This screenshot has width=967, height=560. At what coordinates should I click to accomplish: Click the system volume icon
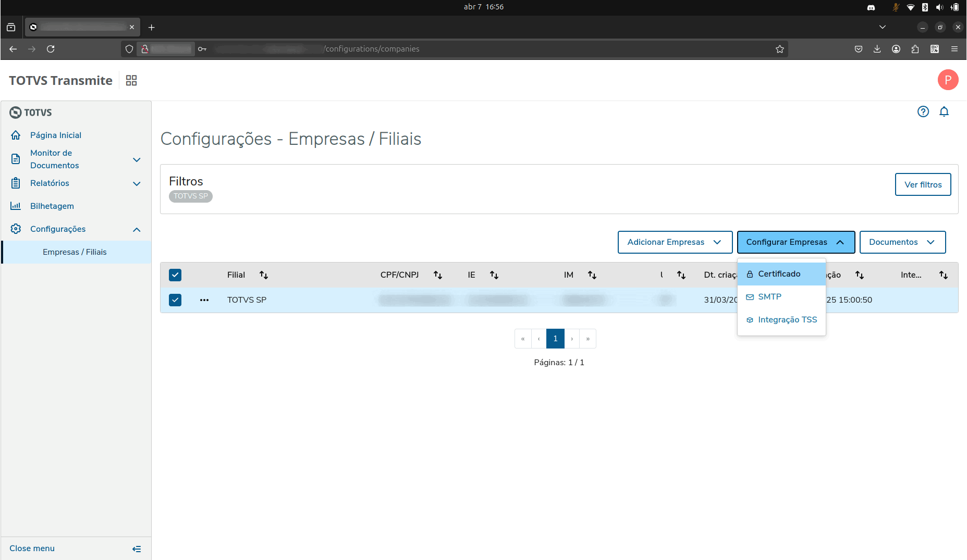pos(939,7)
